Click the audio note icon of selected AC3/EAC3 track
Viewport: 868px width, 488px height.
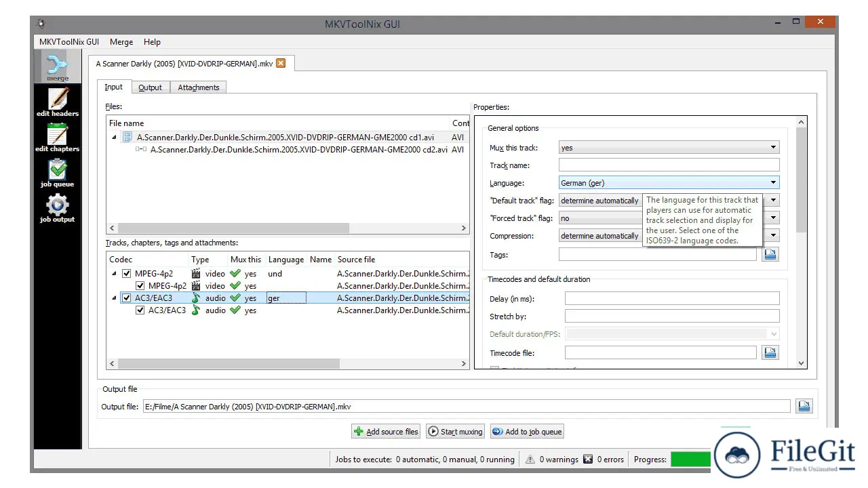click(x=197, y=298)
